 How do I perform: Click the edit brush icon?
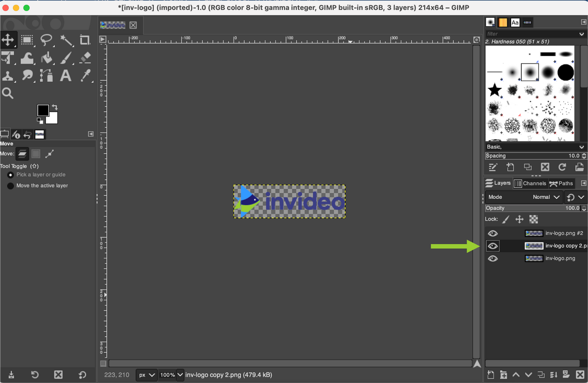click(493, 167)
